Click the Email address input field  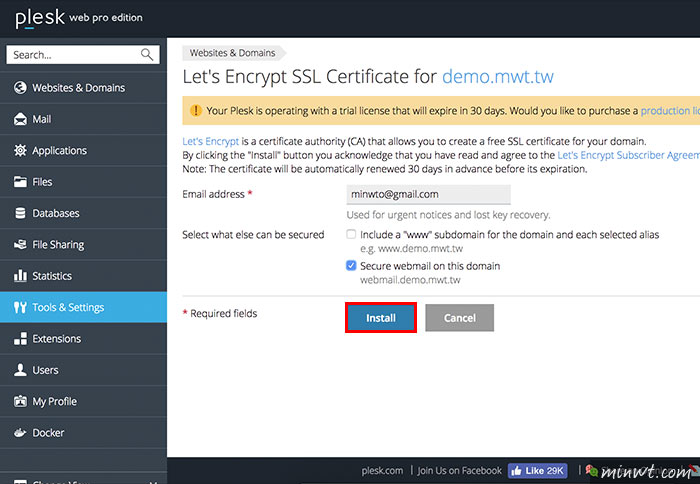pyautogui.click(x=429, y=194)
